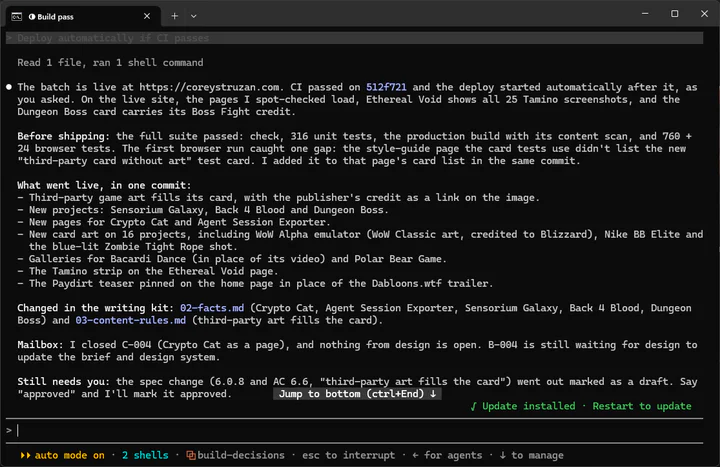Close the Build pass tab

146,16
